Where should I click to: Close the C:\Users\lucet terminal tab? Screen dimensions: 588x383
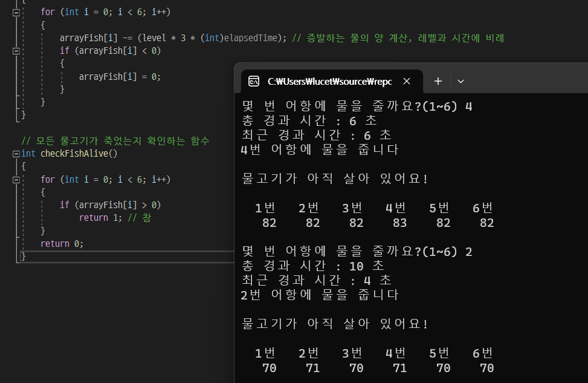(x=407, y=82)
